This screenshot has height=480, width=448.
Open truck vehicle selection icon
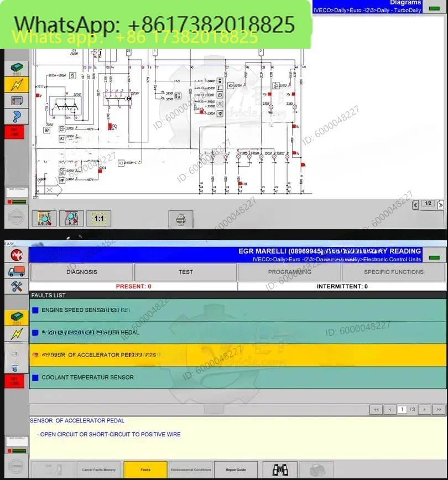point(17,271)
